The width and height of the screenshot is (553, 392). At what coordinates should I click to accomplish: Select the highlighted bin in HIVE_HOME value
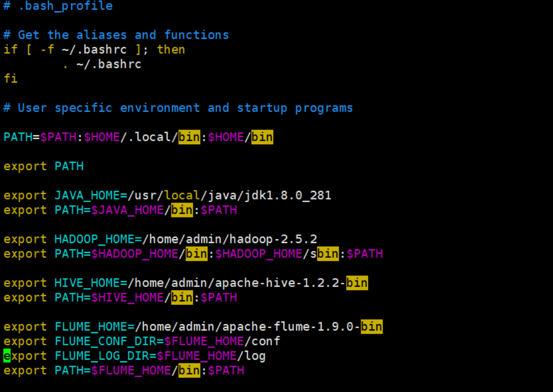coord(356,283)
